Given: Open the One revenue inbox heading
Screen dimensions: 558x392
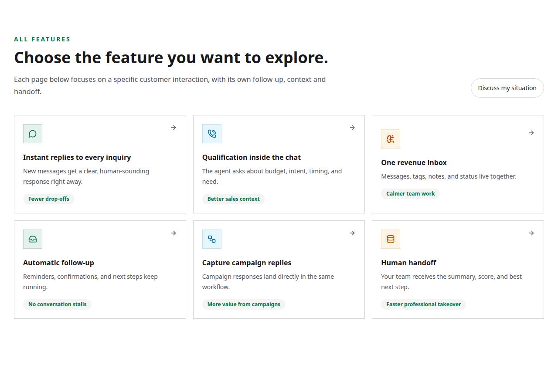Looking at the screenshot, I should tap(414, 162).
